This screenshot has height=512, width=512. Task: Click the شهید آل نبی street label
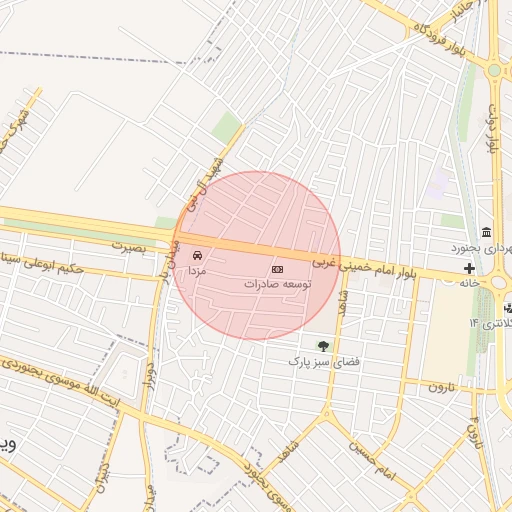tap(204, 185)
